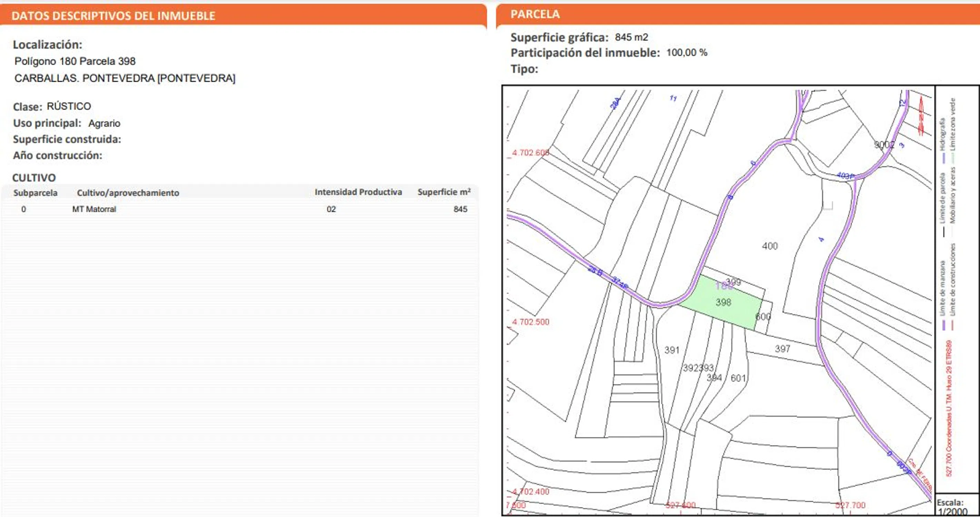Click the 'Superficie m²' column header
Image resolution: width=980 pixels, height=517 pixels.
pos(444,192)
